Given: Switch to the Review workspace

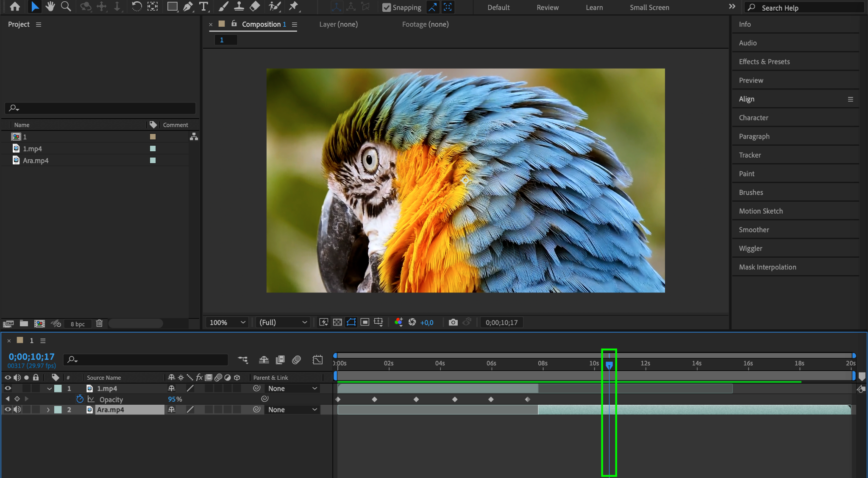Looking at the screenshot, I should (x=547, y=8).
